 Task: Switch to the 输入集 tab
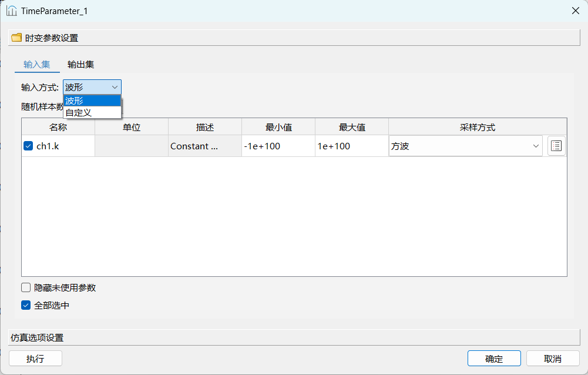click(x=37, y=65)
